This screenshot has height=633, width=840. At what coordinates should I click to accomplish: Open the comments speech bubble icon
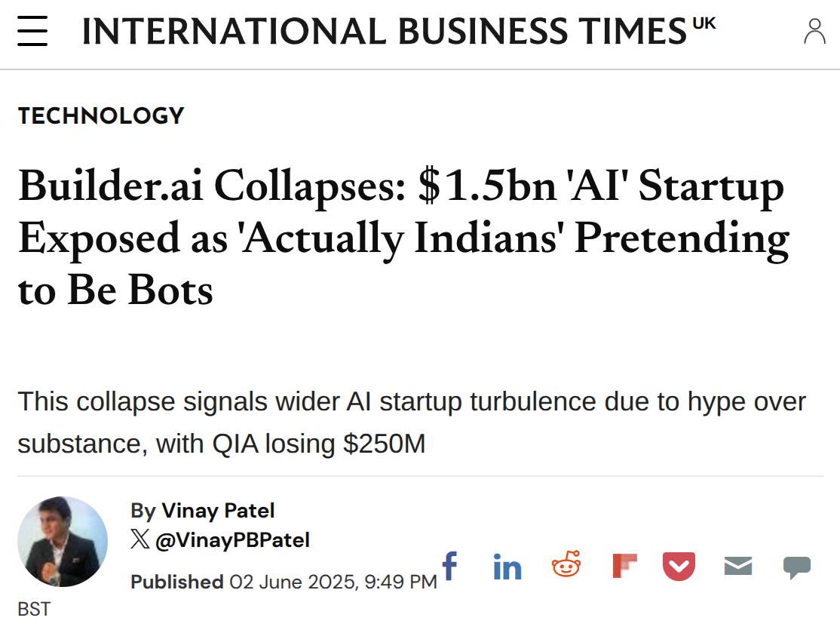click(x=797, y=567)
